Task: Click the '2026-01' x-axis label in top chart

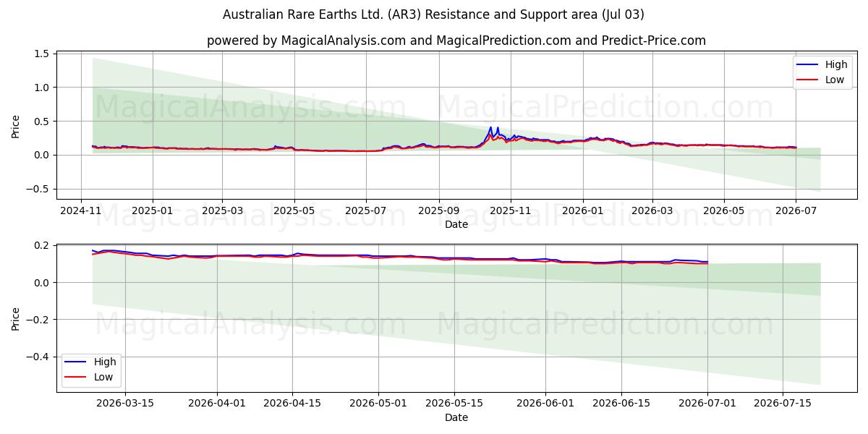Action: [x=583, y=211]
